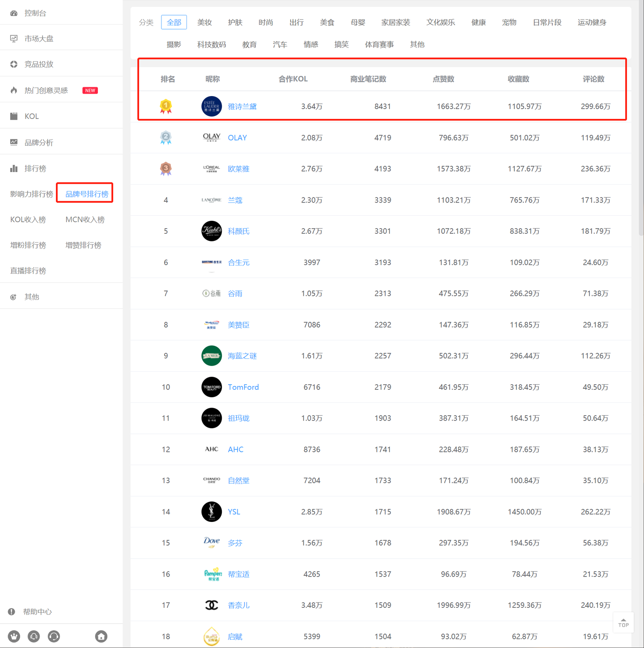Click the Kiehl's brand logo avatar
Image resolution: width=644 pixels, height=648 pixels.
click(212, 231)
